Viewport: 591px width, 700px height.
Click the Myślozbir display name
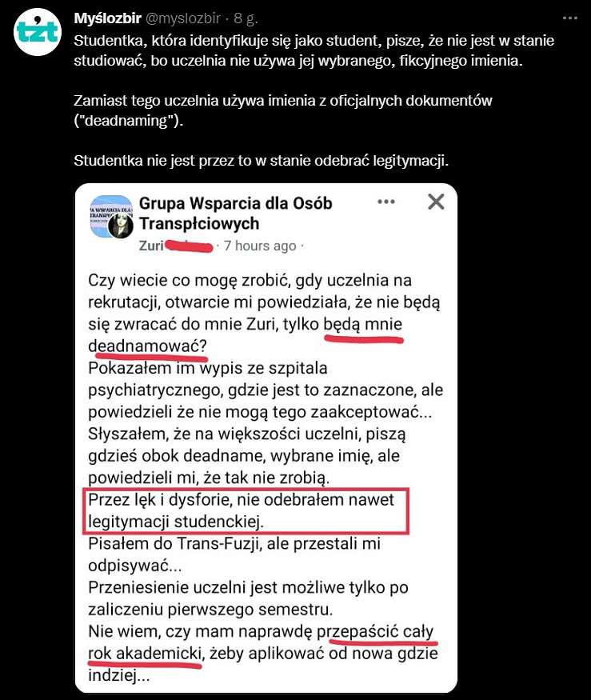click(108, 18)
